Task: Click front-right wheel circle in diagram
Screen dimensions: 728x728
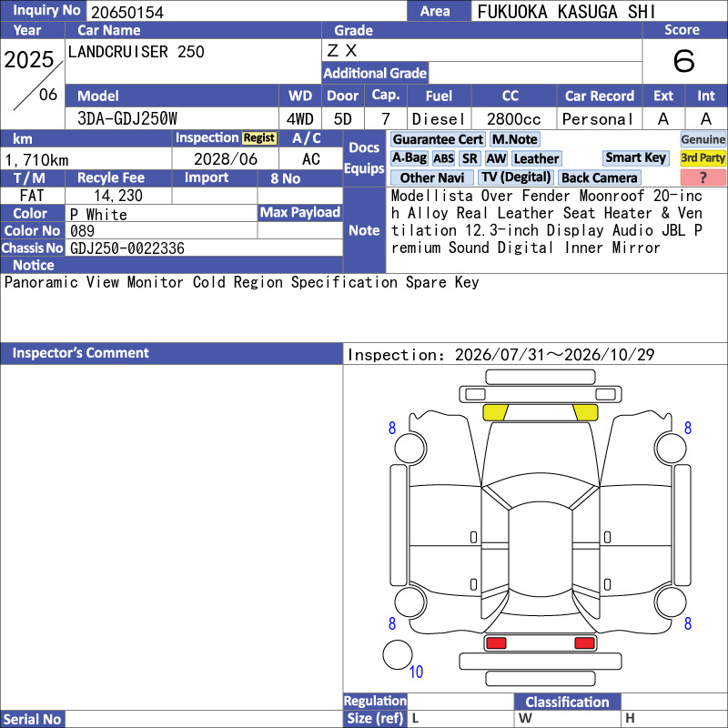Action: tap(671, 448)
